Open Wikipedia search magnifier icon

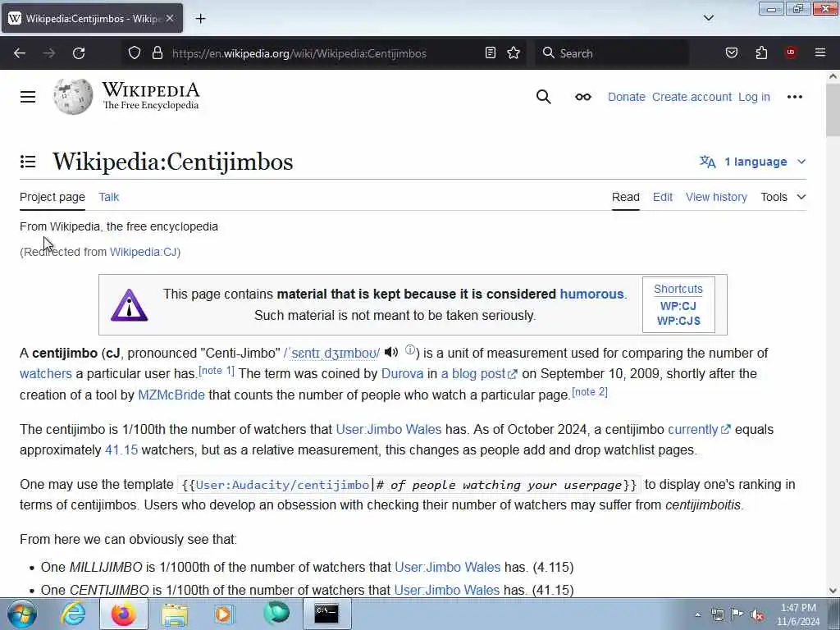(x=543, y=97)
